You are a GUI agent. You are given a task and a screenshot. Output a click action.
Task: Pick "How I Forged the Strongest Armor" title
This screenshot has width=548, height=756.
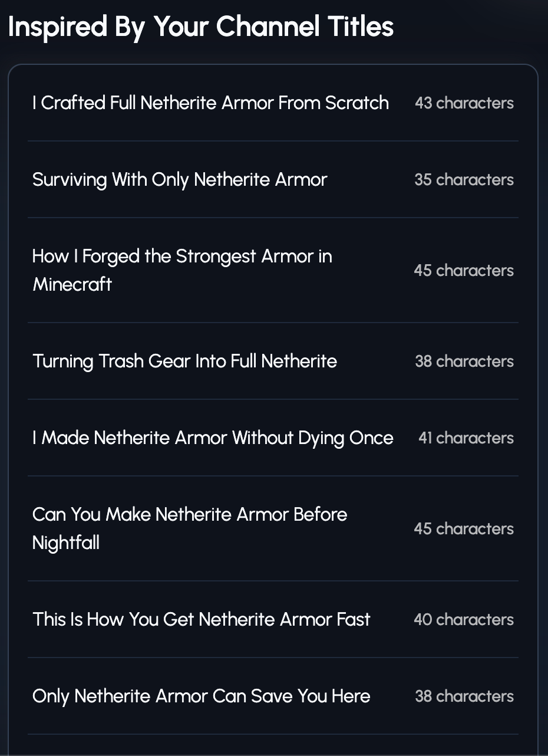pyautogui.click(x=182, y=257)
